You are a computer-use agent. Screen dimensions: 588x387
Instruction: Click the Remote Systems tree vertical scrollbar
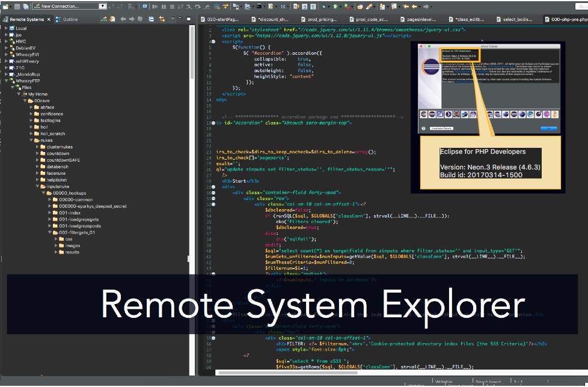(192, 52)
